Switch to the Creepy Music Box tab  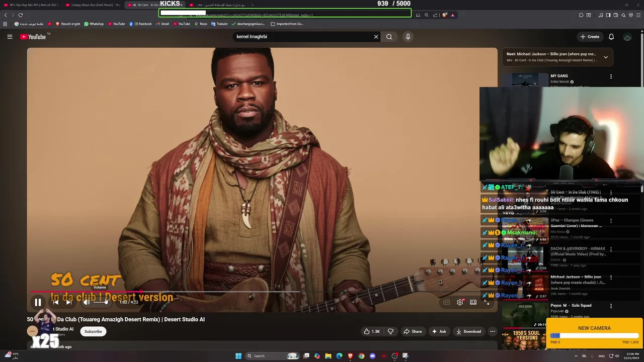[93, 5]
